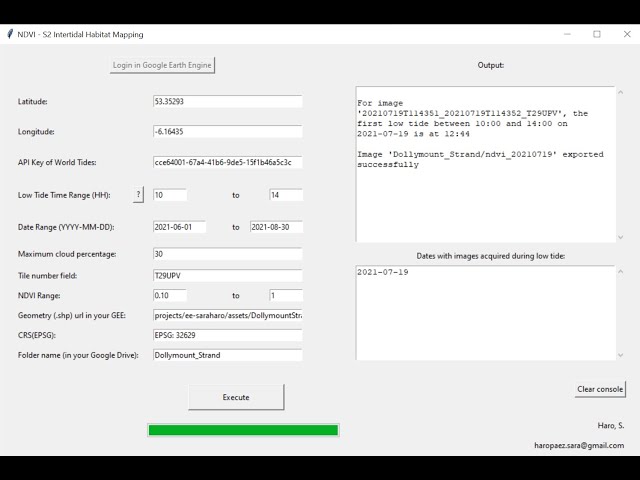640x480 pixels.
Task: Click the 'Maximum cloud percentage:' label
Action: pyautogui.click(x=67, y=254)
